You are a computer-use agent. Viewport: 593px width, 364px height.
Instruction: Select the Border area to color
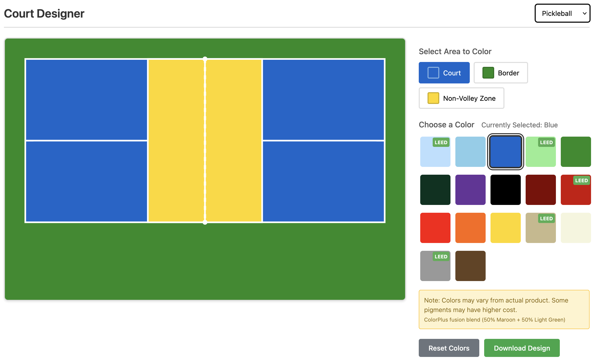501,72
